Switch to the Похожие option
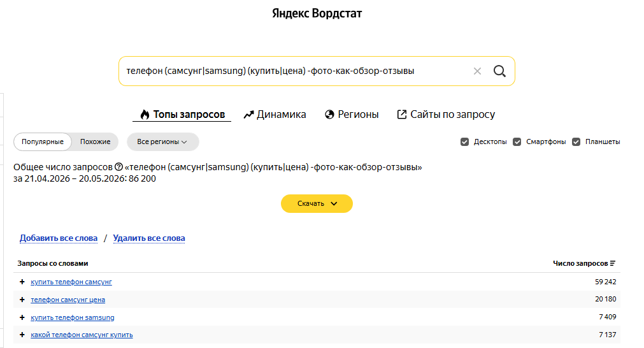This screenshot has width=644, height=348. coord(96,141)
